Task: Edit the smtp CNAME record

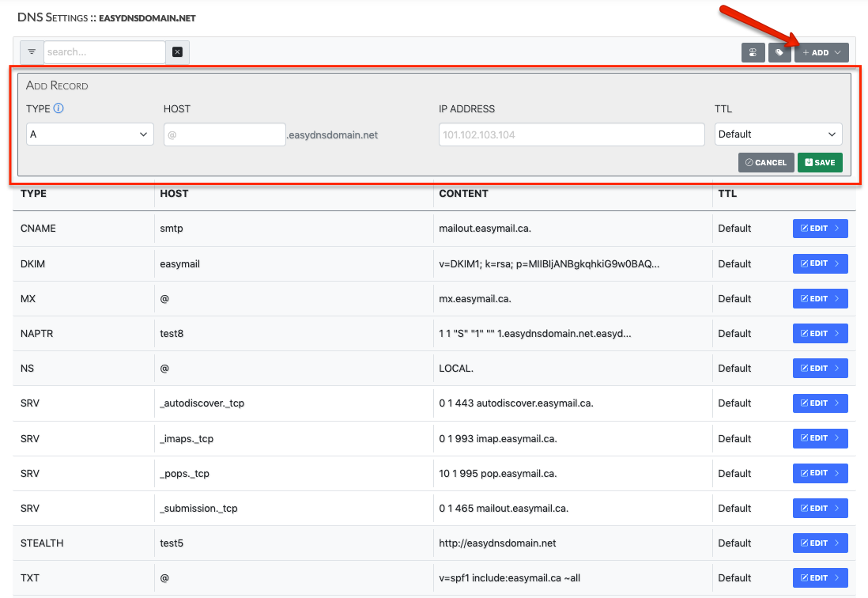Action: tap(820, 228)
